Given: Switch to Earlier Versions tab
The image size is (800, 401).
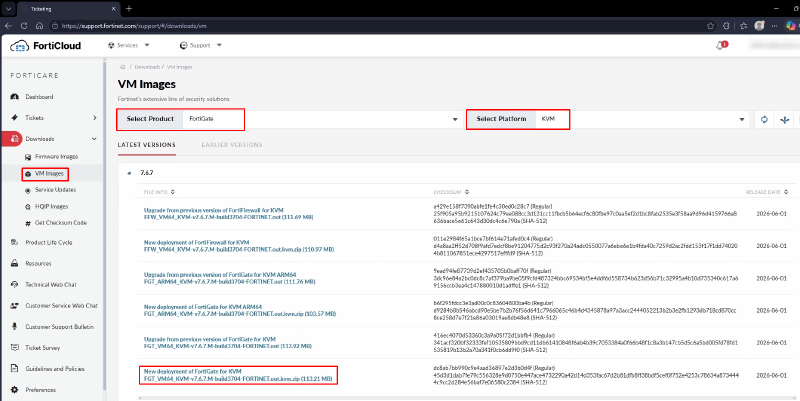Looking at the screenshot, I should 232,145.
